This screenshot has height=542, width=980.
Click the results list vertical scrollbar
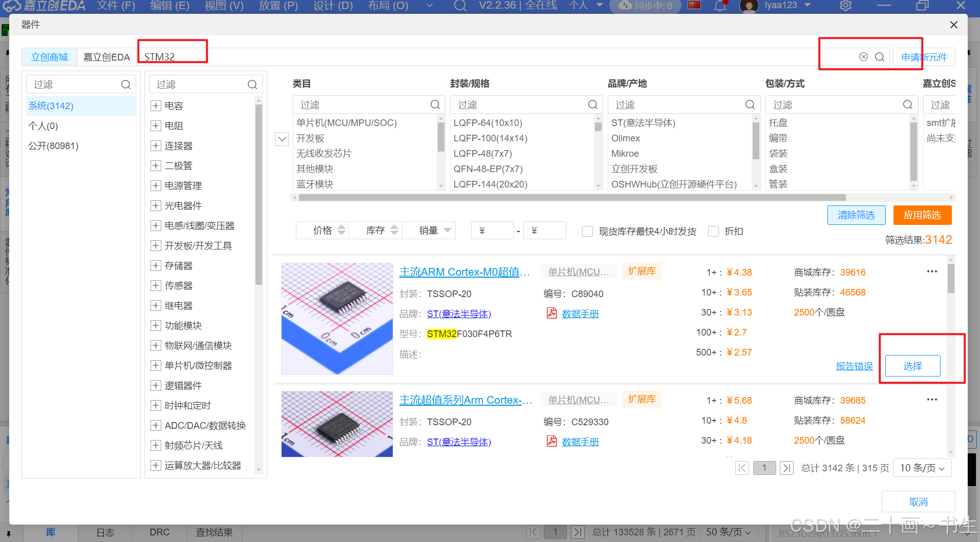tap(951, 278)
